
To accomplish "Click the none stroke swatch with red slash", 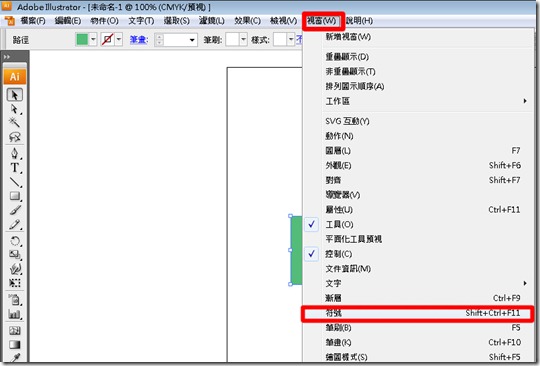I will tap(108, 40).
